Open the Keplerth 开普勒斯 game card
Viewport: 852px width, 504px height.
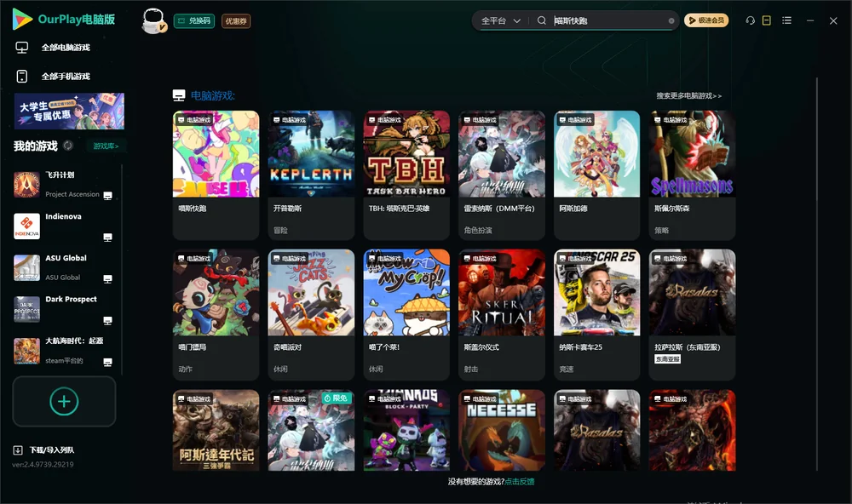[x=311, y=175]
